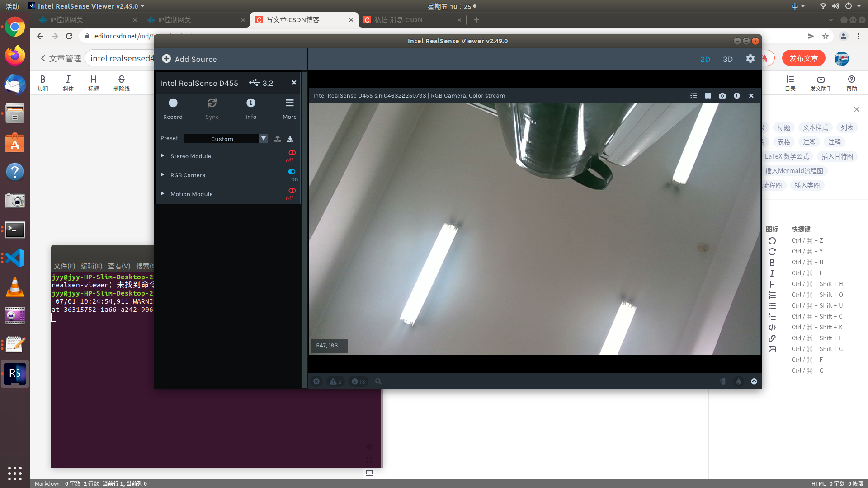The width and height of the screenshot is (868, 488).
Task: Show stream info overlay for RGB camera
Action: pos(736,95)
